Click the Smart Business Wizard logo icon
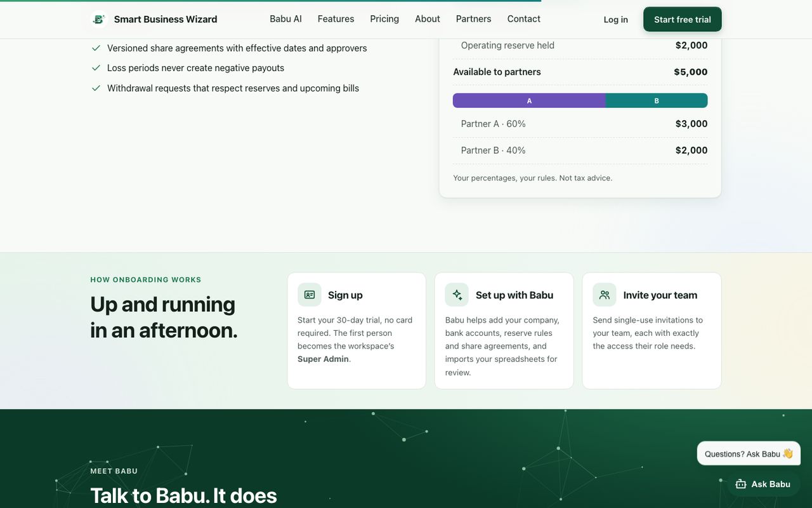Viewport: 812px width, 508px height. (98, 19)
